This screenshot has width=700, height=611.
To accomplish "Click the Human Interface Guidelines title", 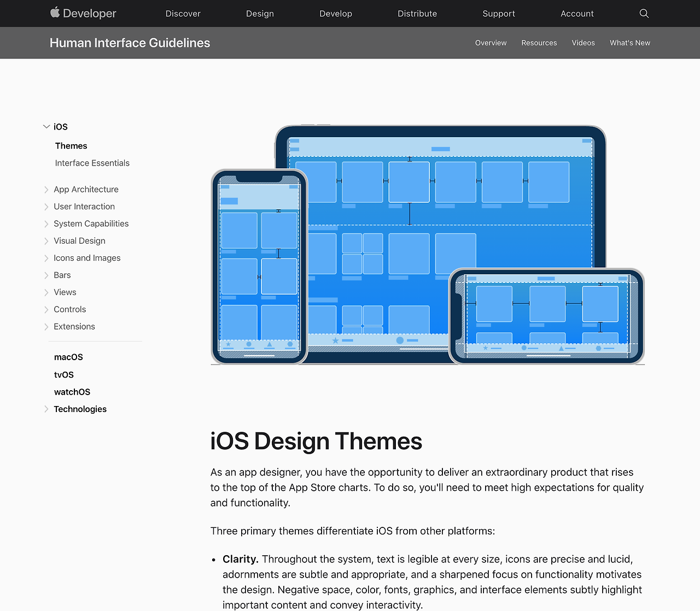I will coord(130,43).
